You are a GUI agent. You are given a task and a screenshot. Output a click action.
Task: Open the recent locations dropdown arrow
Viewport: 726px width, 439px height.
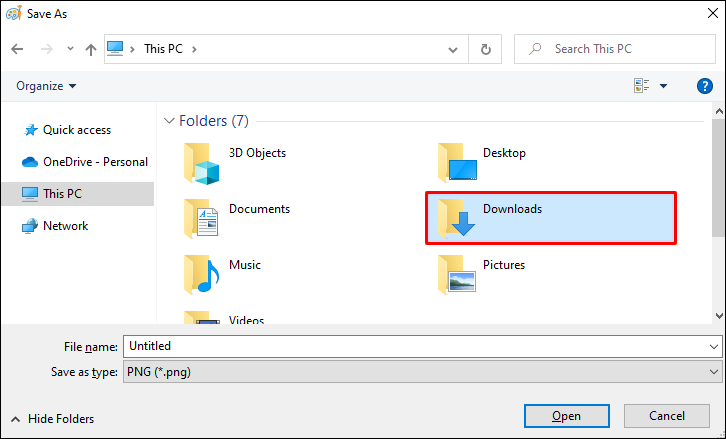tap(69, 48)
